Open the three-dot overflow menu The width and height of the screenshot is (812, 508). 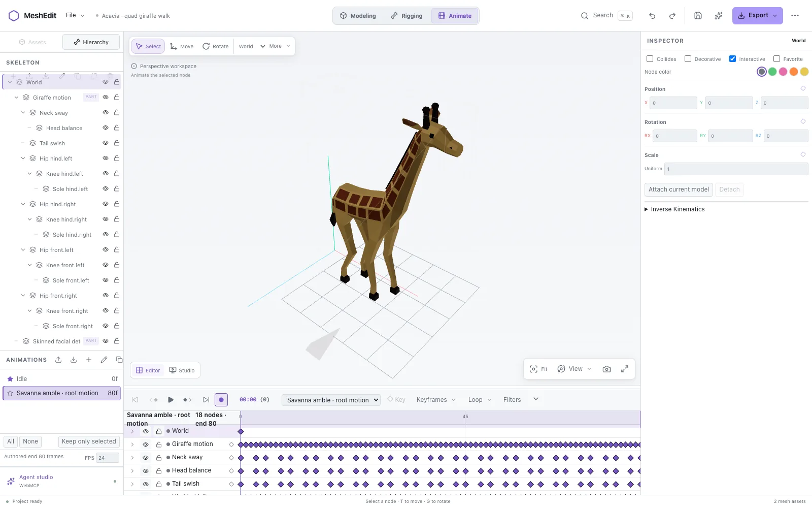click(795, 16)
